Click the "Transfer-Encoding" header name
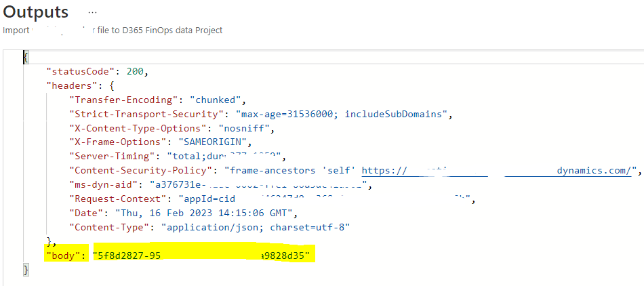Viewport: 644px width, 286px height. point(123,100)
